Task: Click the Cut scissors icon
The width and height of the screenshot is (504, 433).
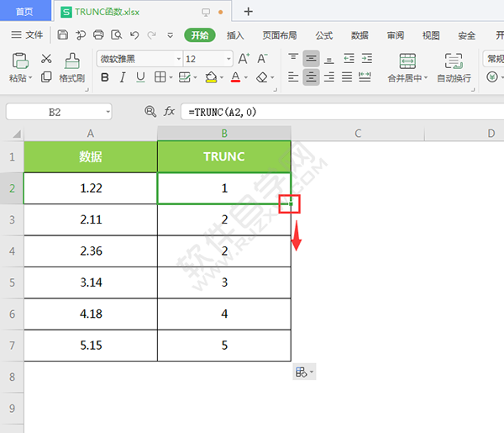Action: 46,59
